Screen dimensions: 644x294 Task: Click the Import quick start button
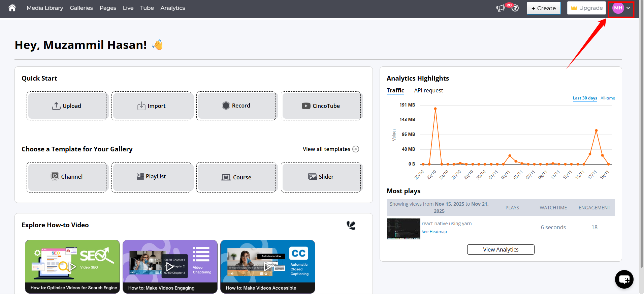pos(152,106)
